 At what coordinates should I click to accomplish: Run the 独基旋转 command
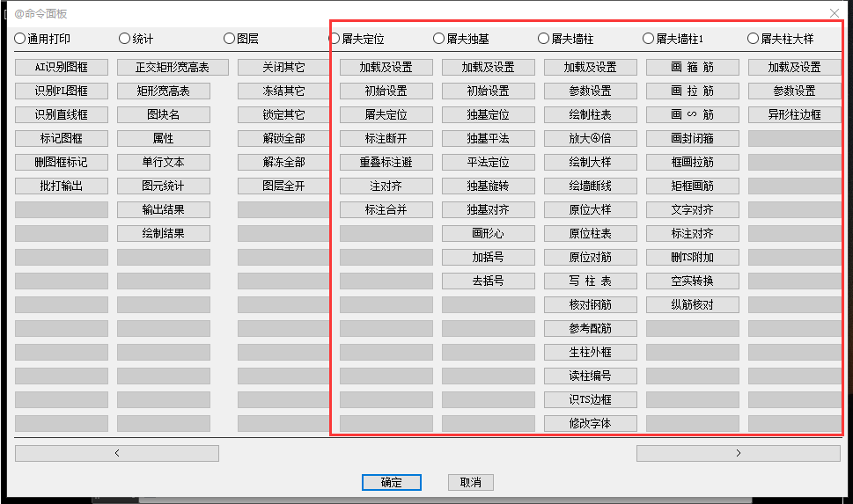[x=489, y=186]
